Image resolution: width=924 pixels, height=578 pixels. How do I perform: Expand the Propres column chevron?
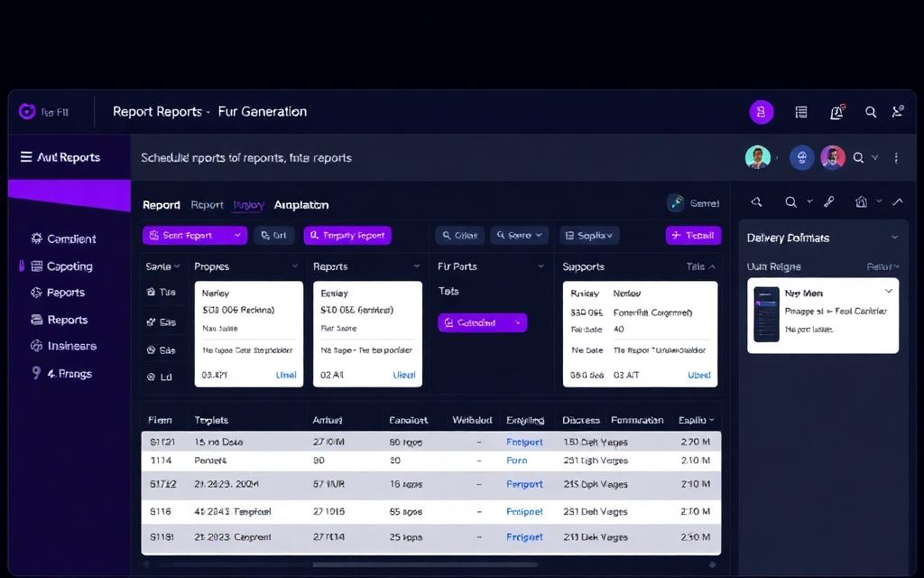point(295,266)
